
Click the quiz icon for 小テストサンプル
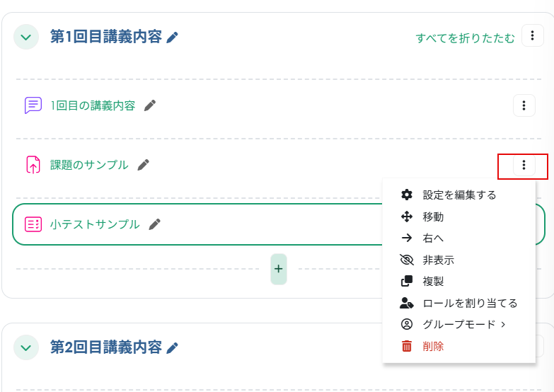point(33,224)
